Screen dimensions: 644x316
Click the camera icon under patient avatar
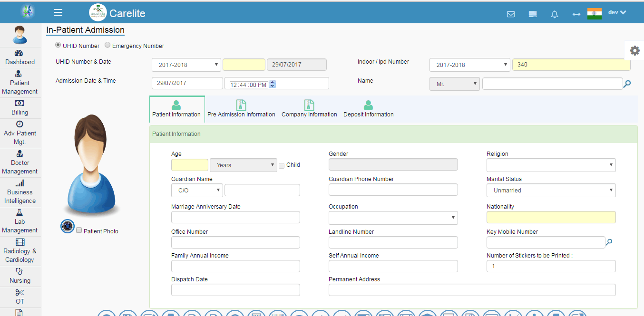(68, 227)
